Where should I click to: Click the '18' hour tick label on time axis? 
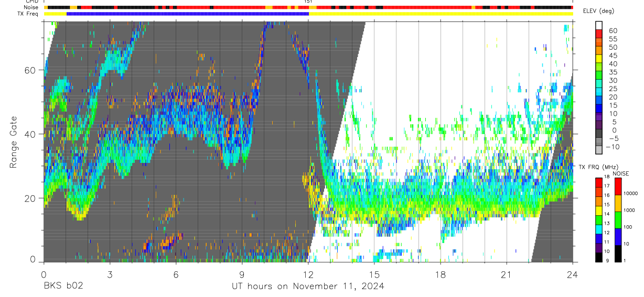click(x=441, y=274)
